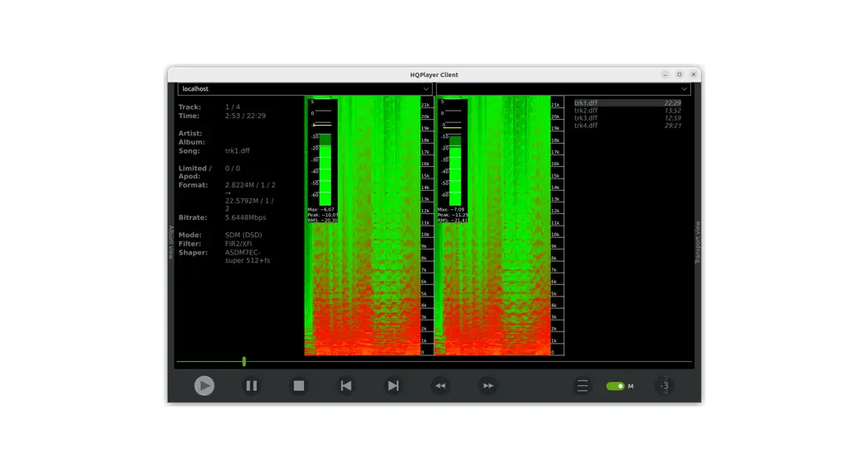Stop playback with the square Stop button
This screenshot has width=868, height=471.
click(299, 386)
